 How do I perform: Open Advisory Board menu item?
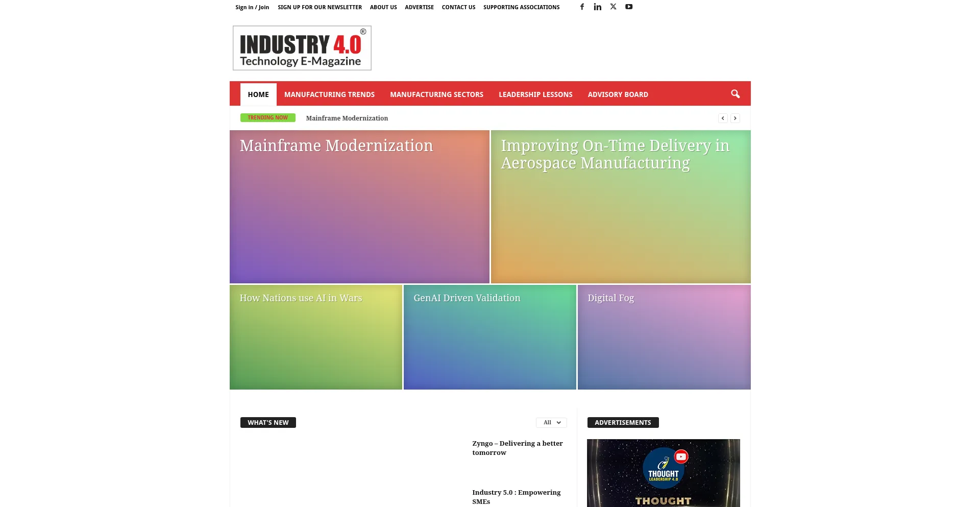(x=618, y=94)
